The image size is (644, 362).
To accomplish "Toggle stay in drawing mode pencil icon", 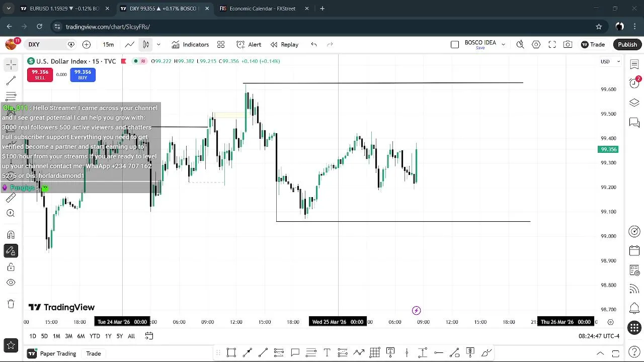I will point(11,251).
